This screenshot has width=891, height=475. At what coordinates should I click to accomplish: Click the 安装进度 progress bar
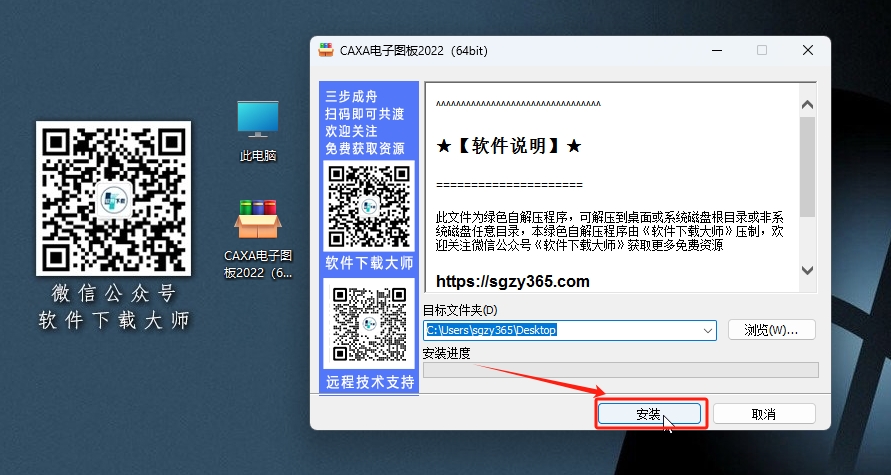click(x=621, y=370)
